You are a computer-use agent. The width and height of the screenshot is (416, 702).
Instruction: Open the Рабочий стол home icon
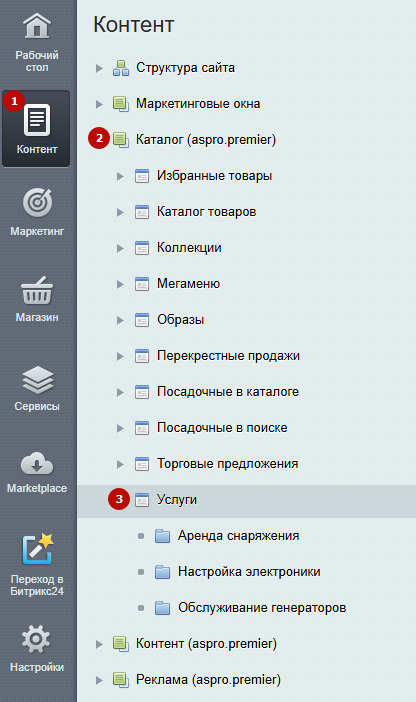[x=37, y=26]
